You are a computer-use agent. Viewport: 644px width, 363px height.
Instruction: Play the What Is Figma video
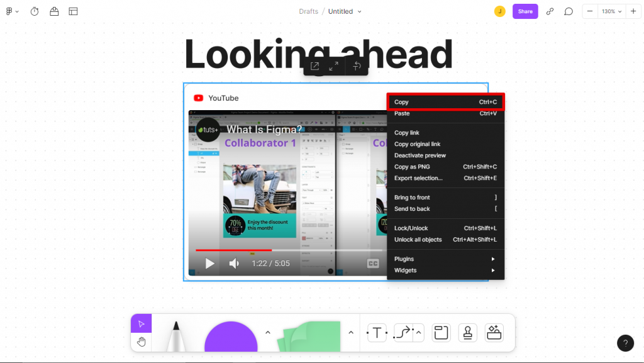pyautogui.click(x=209, y=263)
